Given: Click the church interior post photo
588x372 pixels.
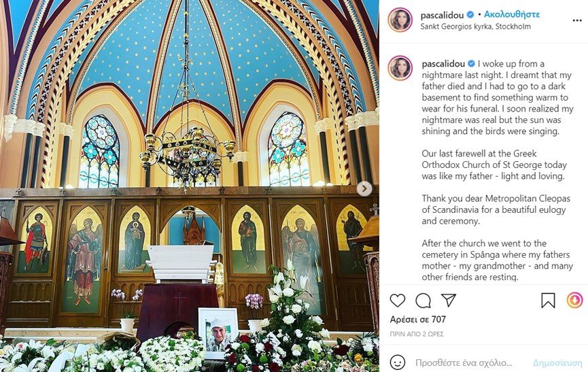Looking at the screenshot, I should 190,186.
